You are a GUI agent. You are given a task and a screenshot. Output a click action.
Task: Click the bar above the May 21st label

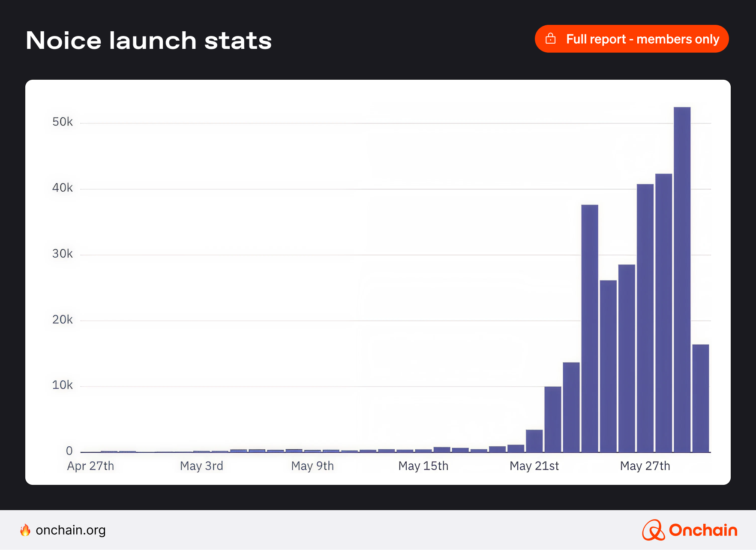pos(534,441)
